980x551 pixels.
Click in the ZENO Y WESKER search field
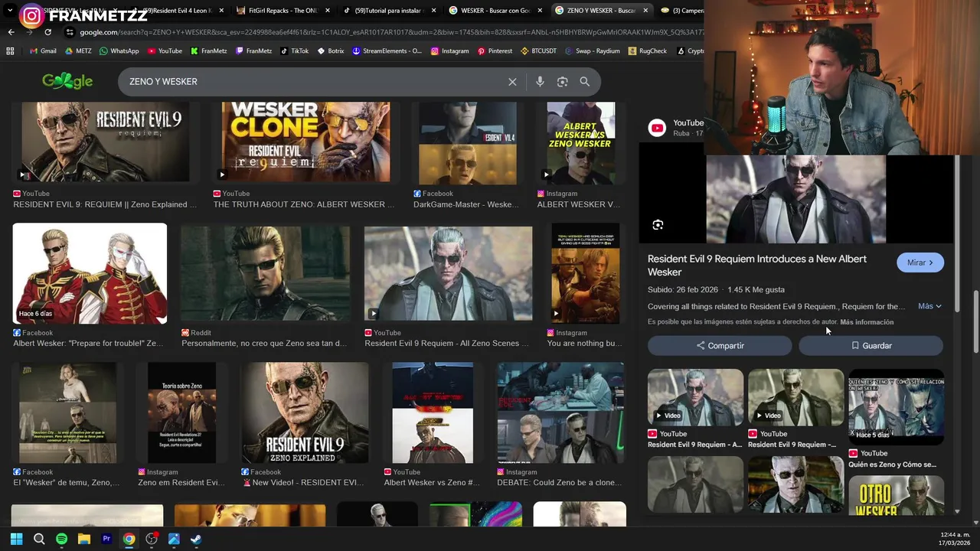[x=314, y=82]
